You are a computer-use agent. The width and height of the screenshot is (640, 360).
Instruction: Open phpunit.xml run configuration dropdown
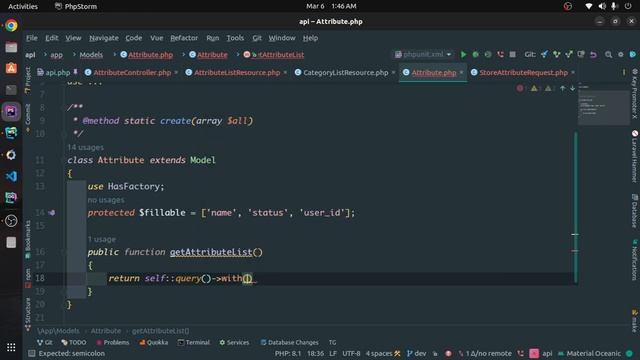point(423,54)
